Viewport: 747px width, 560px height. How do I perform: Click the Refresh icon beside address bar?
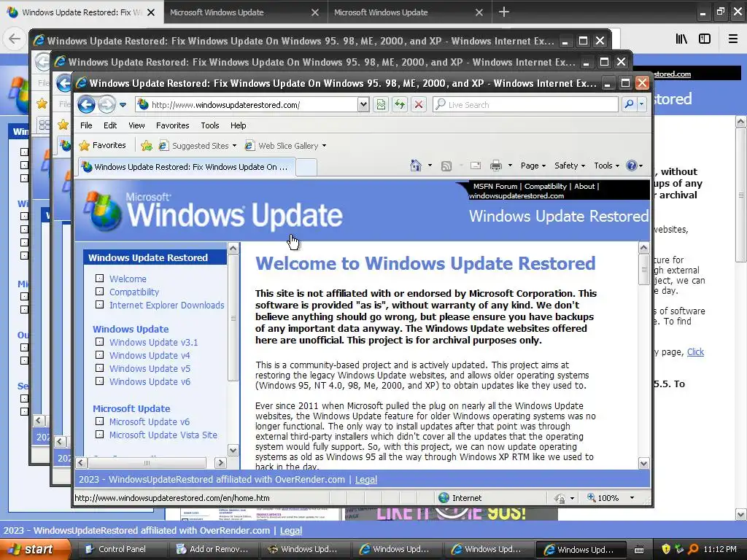coord(400,104)
